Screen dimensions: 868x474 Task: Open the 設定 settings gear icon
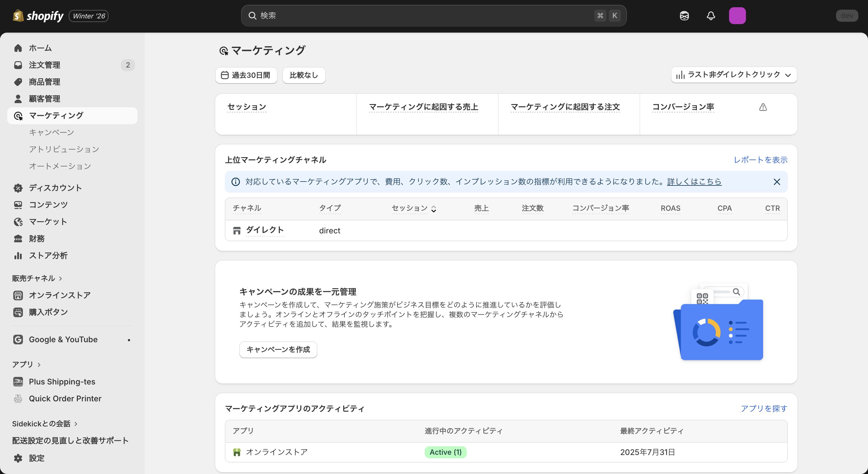click(18, 458)
